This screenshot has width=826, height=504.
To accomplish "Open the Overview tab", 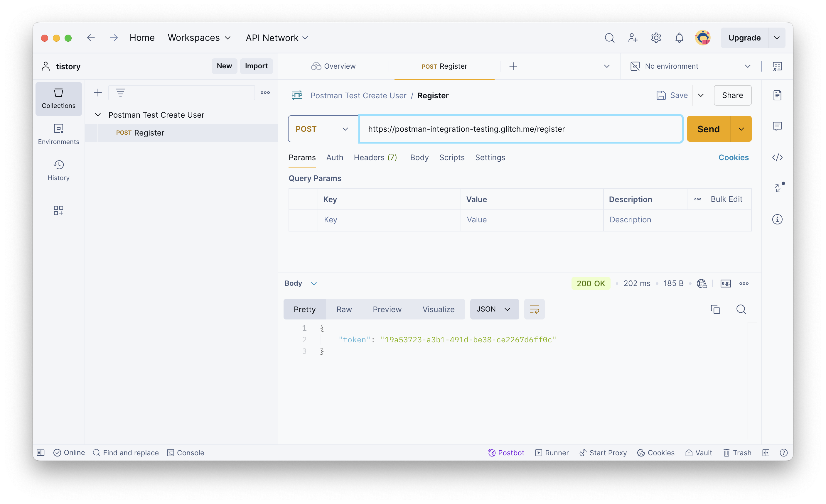I will [x=333, y=66].
